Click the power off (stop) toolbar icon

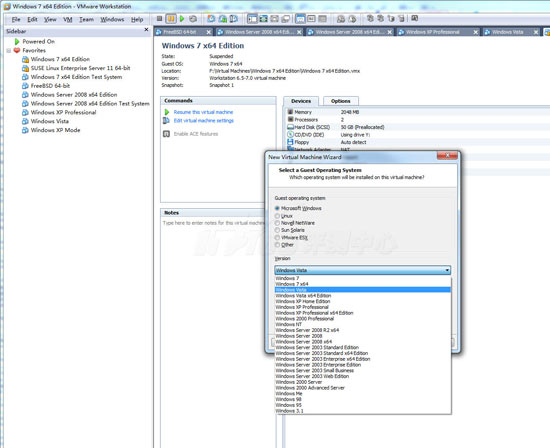coord(160,19)
